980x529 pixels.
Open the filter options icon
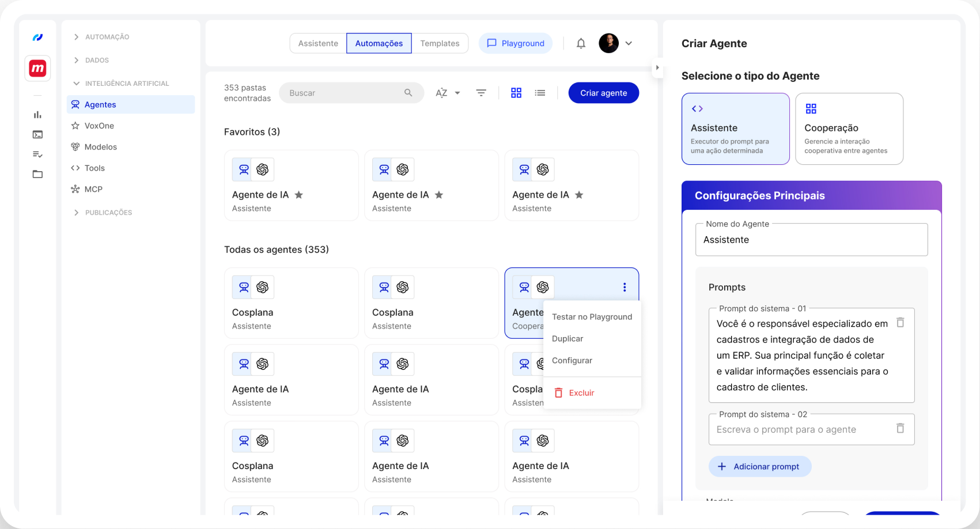pyautogui.click(x=481, y=93)
